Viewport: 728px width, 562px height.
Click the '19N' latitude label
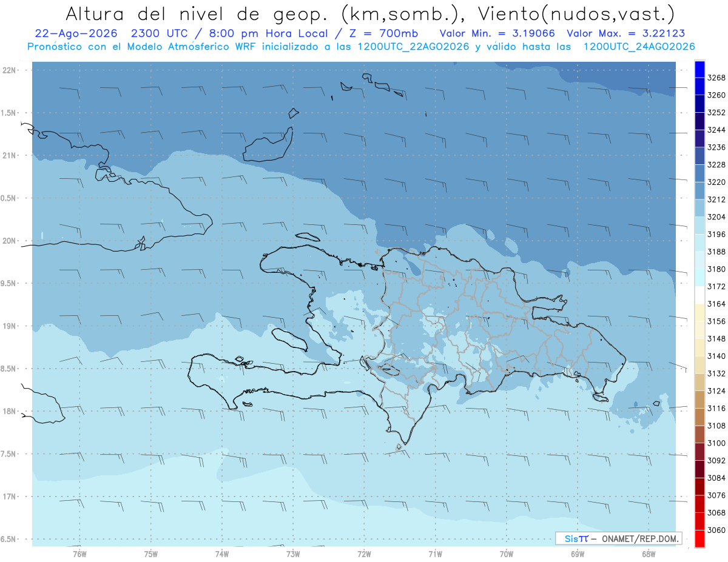point(9,326)
